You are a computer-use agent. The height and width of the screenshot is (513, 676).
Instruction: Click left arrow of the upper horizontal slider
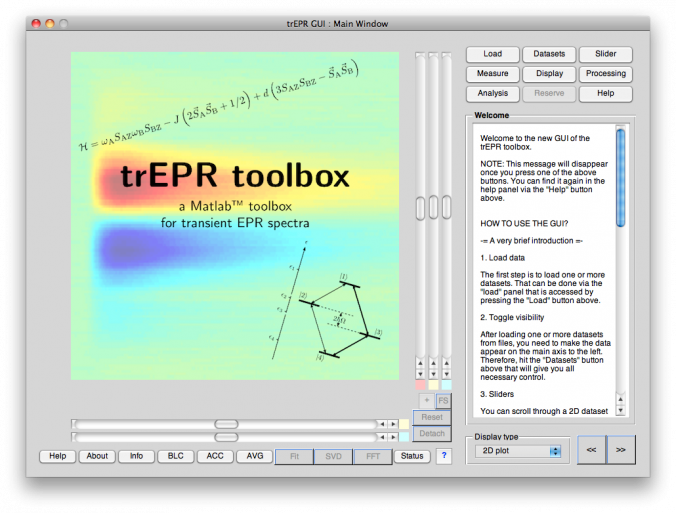coord(382,424)
